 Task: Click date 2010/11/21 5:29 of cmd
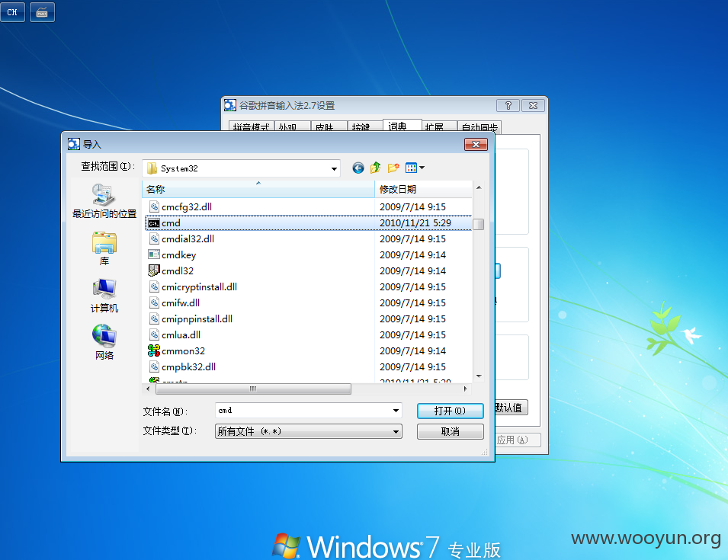[x=415, y=222]
